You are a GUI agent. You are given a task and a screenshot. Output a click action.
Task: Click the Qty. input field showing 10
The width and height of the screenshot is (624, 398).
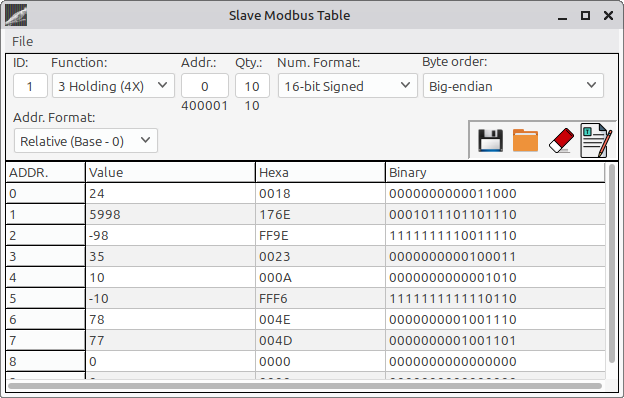(252, 86)
